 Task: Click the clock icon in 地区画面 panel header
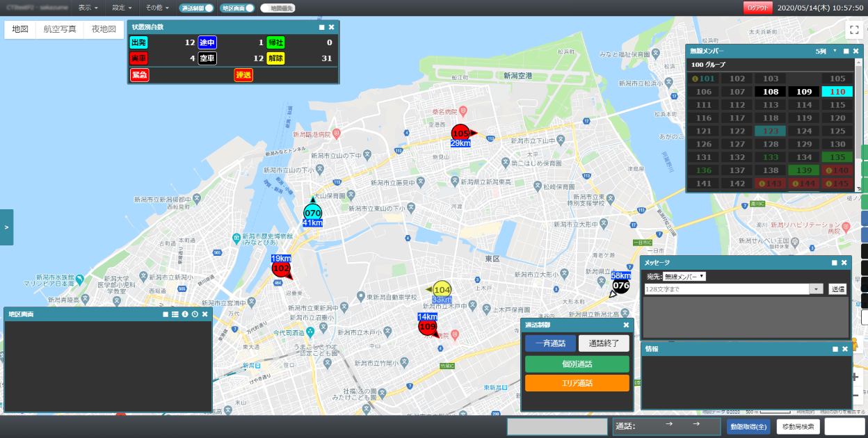pos(195,314)
